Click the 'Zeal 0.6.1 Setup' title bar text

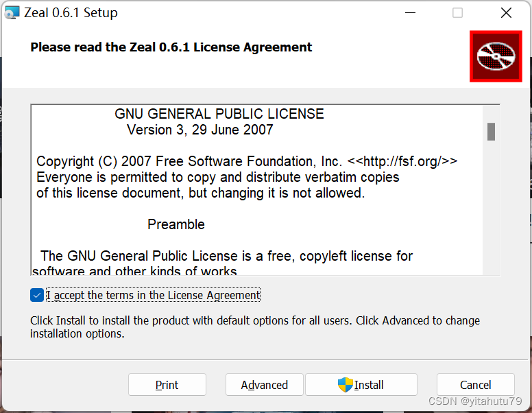point(71,12)
